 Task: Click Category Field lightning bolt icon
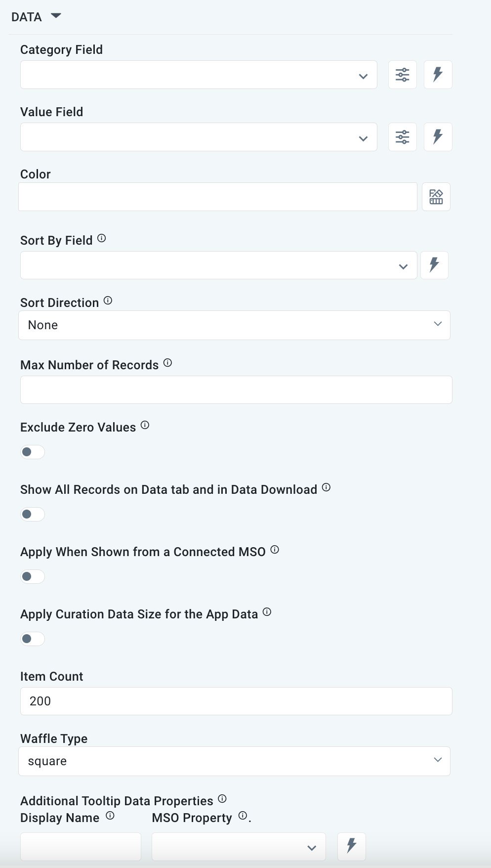click(438, 75)
